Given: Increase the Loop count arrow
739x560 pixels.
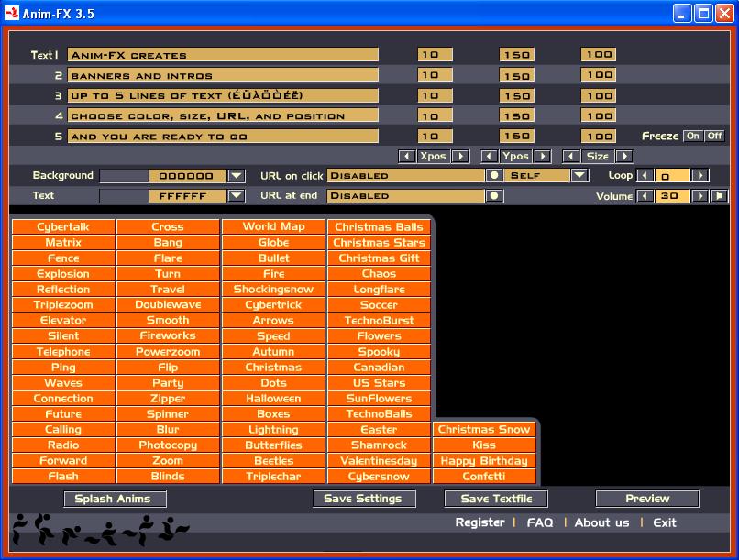Looking at the screenshot, I should 700,176.
